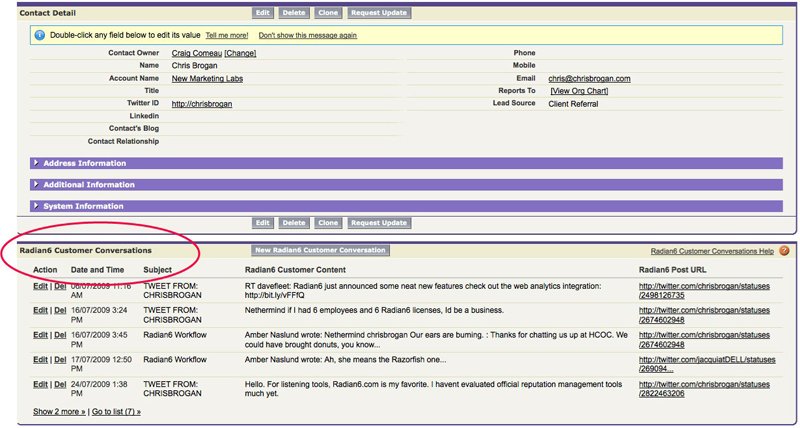800x428 pixels.
Task: Click the empty Linkedin field
Action: (286, 116)
